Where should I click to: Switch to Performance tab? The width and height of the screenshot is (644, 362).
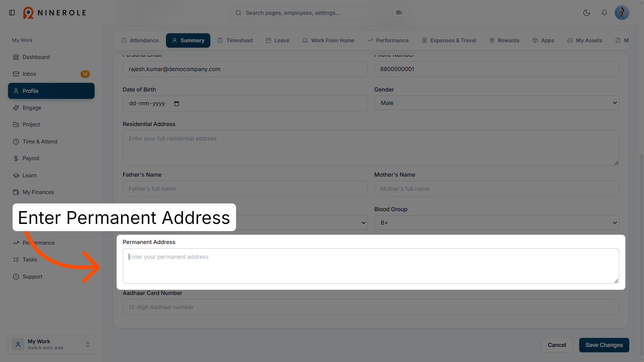[388, 40]
